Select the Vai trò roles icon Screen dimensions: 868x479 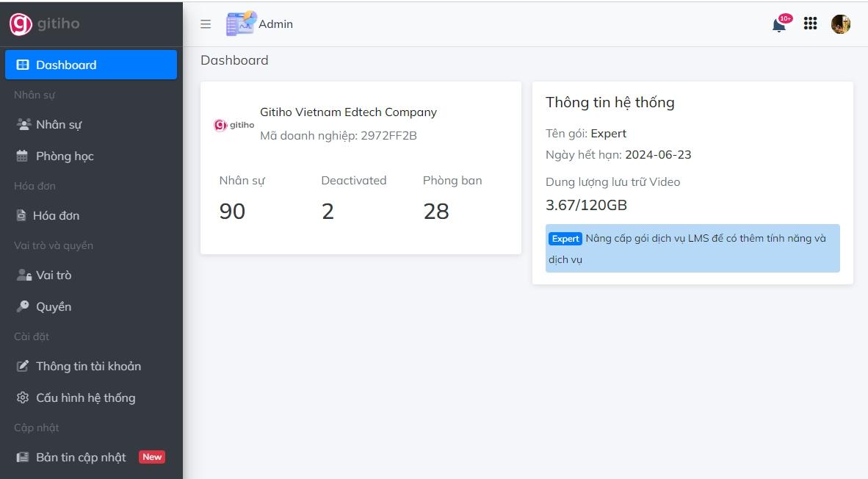click(x=21, y=275)
